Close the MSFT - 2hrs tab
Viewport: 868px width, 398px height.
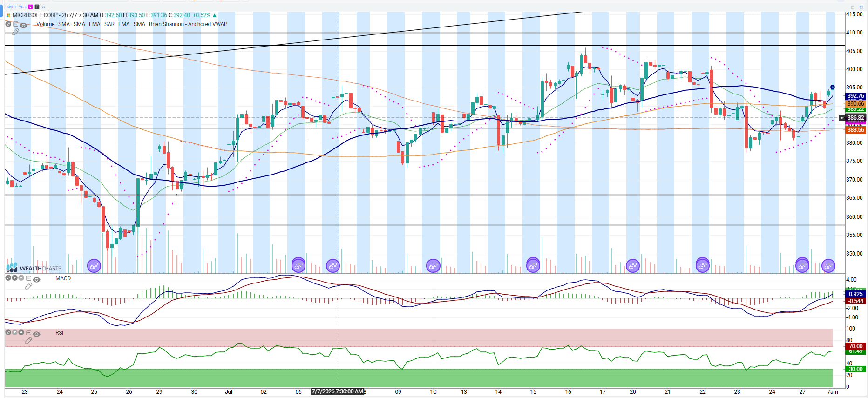click(x=44, y=7)
